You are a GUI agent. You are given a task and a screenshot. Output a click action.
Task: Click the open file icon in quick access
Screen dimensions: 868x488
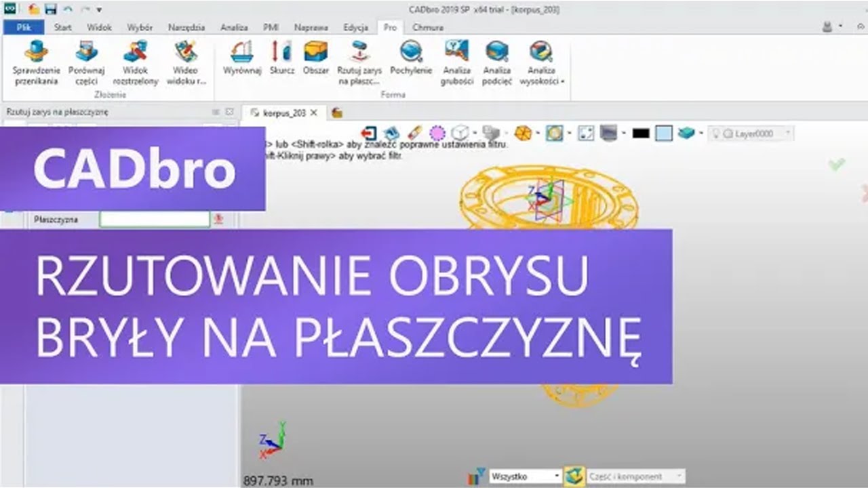tap(34, 9)
